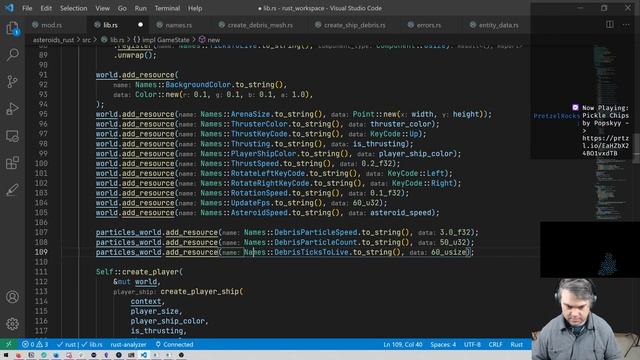Change line ending CRLF
The height and width of the screenshot is (360, 640).
point(495,344)
